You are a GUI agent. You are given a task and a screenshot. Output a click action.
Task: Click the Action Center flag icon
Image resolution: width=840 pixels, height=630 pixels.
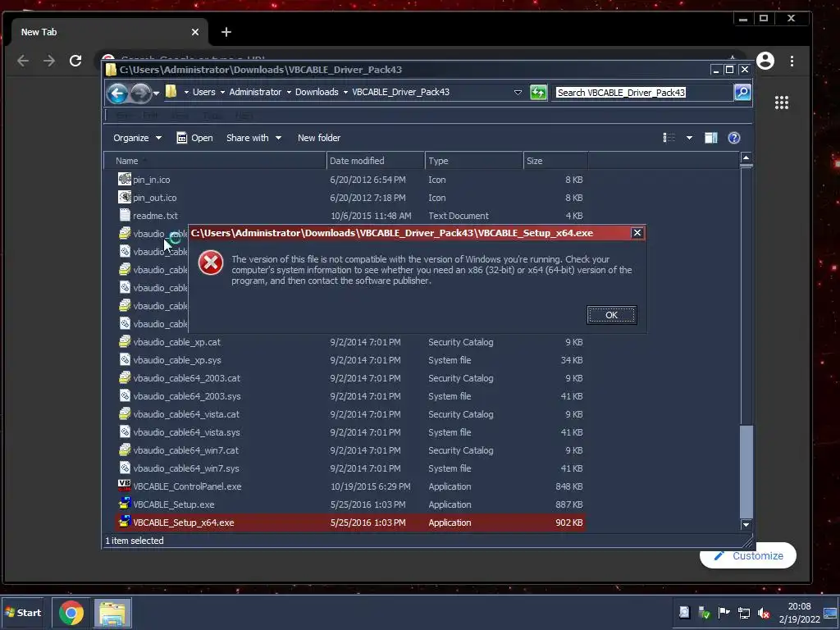coord(724,612)
